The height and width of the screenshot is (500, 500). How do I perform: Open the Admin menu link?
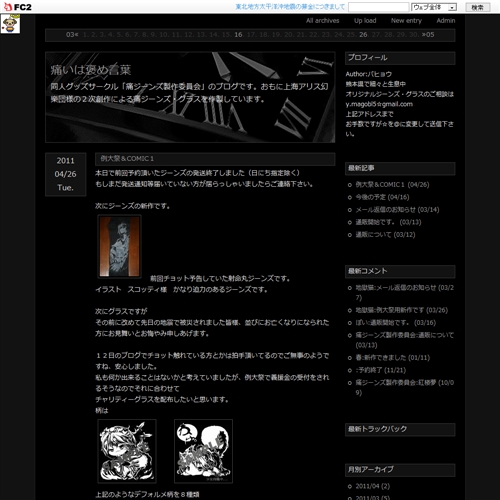point(446,21)
